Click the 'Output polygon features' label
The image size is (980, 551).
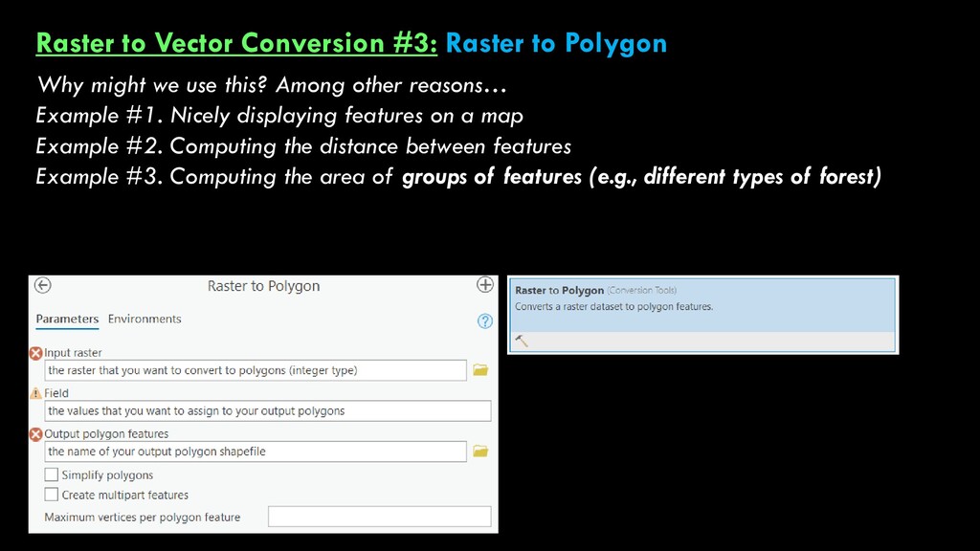click(106, 434)
